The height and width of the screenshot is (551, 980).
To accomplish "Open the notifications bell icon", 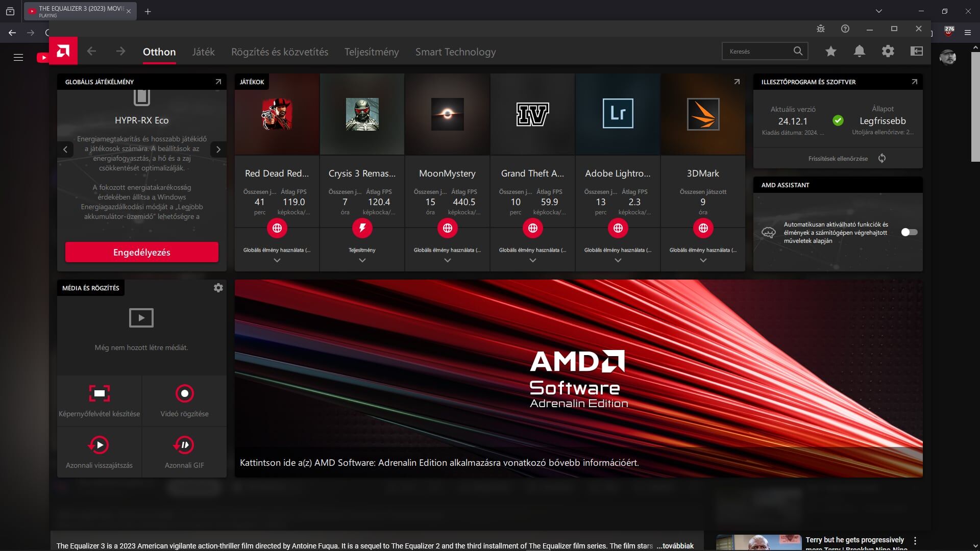I will click(x=860, y=51).
